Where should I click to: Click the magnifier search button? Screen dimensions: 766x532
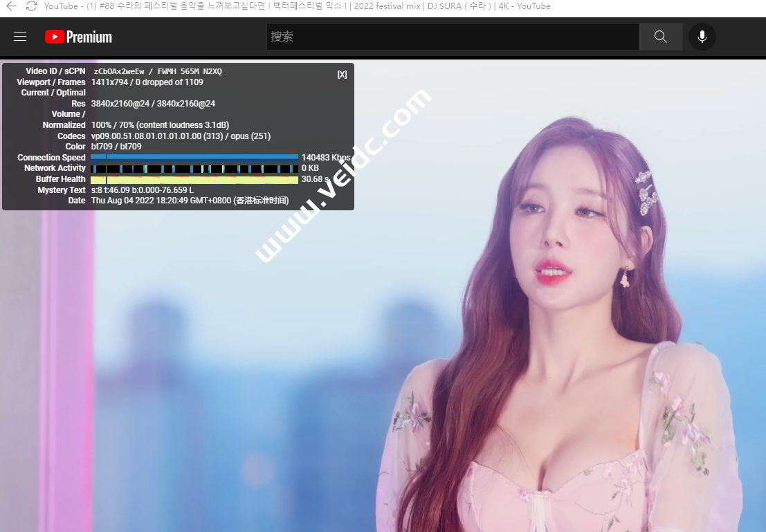661,37
